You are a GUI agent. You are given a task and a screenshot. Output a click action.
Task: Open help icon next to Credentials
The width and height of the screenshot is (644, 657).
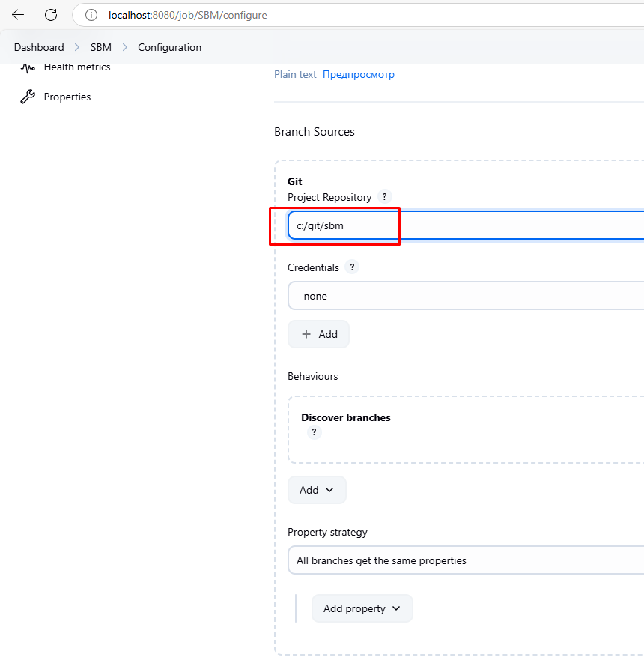point(352,267)
